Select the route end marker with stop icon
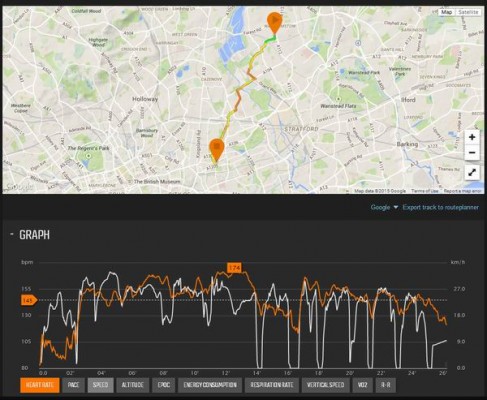Viewport: 487px width, 400px height. pos(217,150)
